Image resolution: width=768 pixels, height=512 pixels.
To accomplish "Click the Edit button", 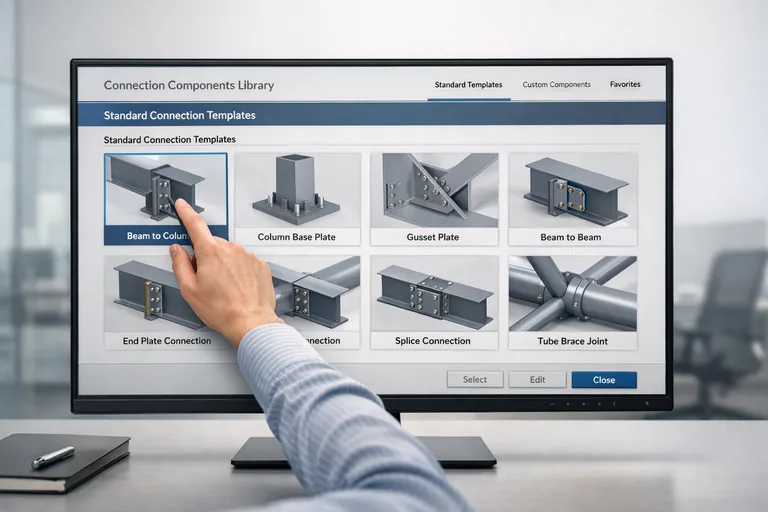I will coord(537,380).
